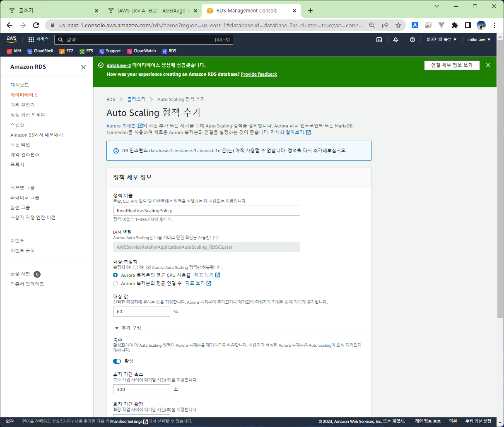Open EC2 favorite shortcut
The width and height of the screenshot is (504, 427).
[66, 51]
